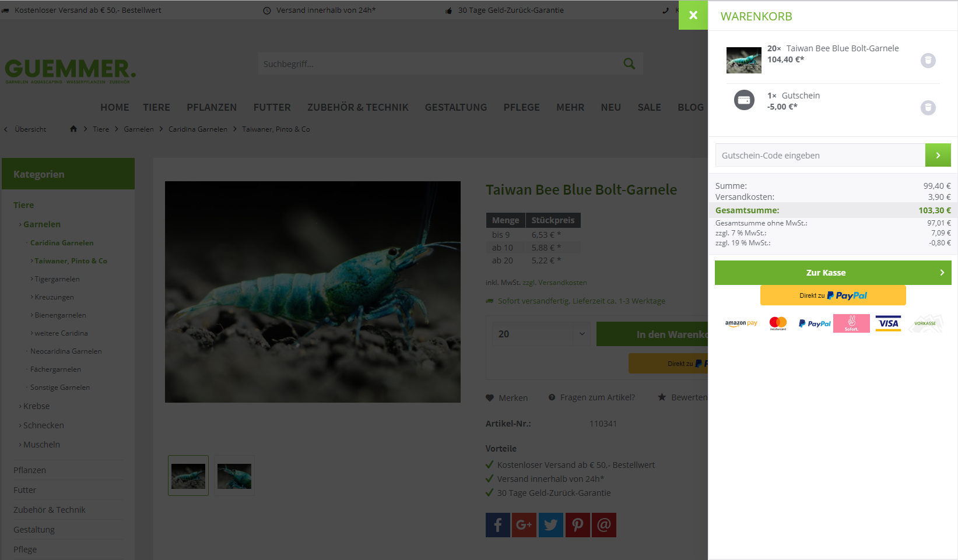958x560 pixels.
Task: Click the PayPal logo in payment methods
Action: pyautogui.click(x=815, y=323)
